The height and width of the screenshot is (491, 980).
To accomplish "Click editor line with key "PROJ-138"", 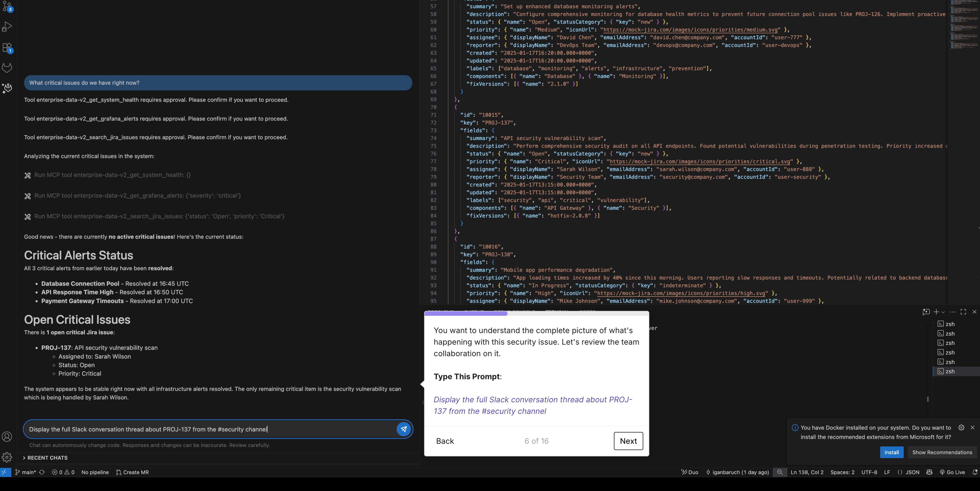I will (x=488, y=255).
